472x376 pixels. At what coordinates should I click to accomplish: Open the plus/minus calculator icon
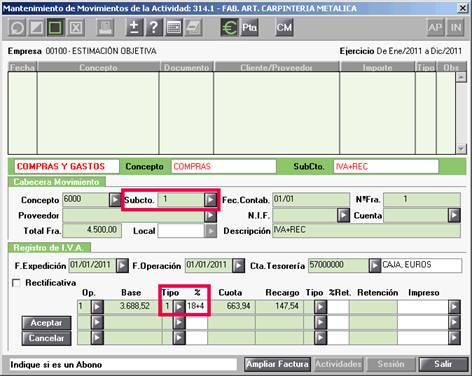(x=135, y=28)
